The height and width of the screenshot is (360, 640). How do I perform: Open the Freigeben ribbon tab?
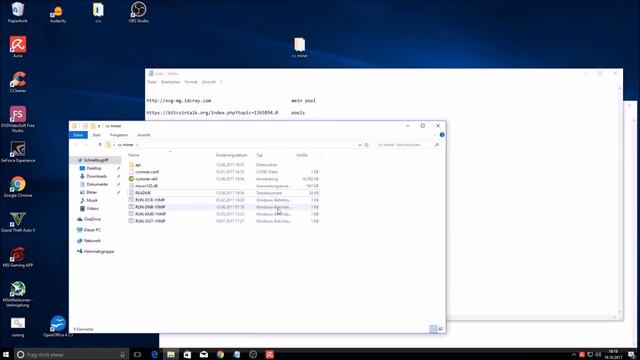coord(119,135)
